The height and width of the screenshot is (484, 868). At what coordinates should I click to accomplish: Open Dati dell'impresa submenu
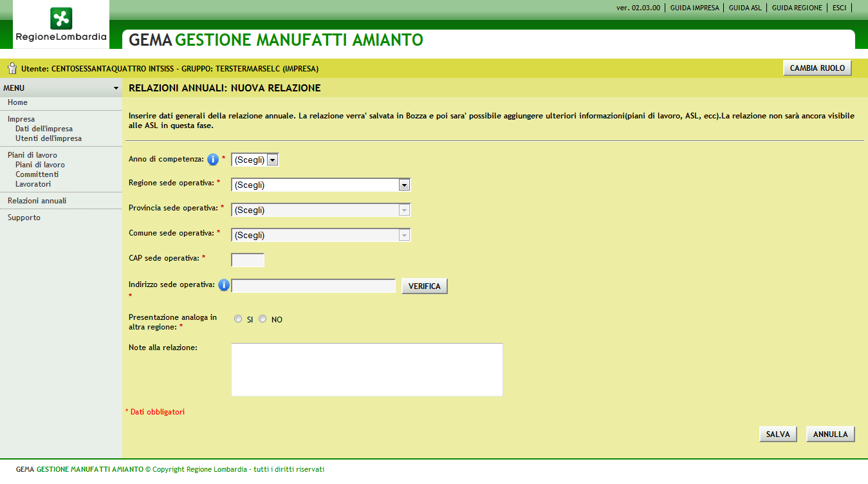point(44,129)
